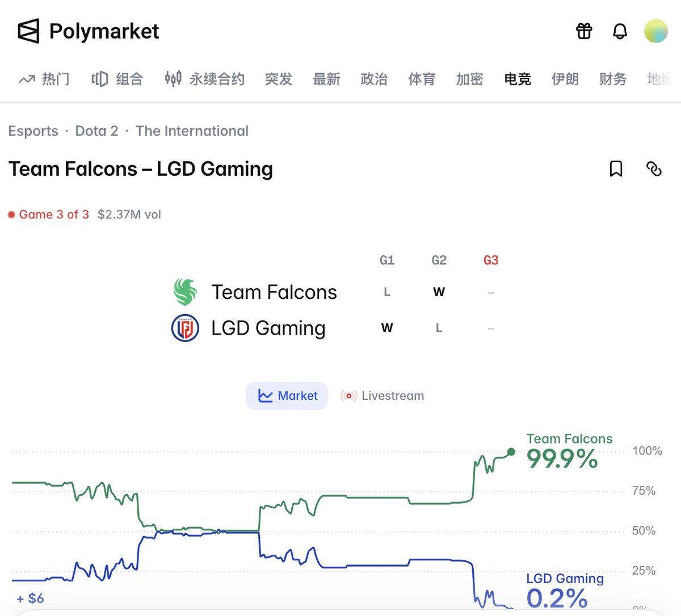This screenshot has height=616, width=681.
Task: Open the profile avatar menu
Action: click(655, 31)
